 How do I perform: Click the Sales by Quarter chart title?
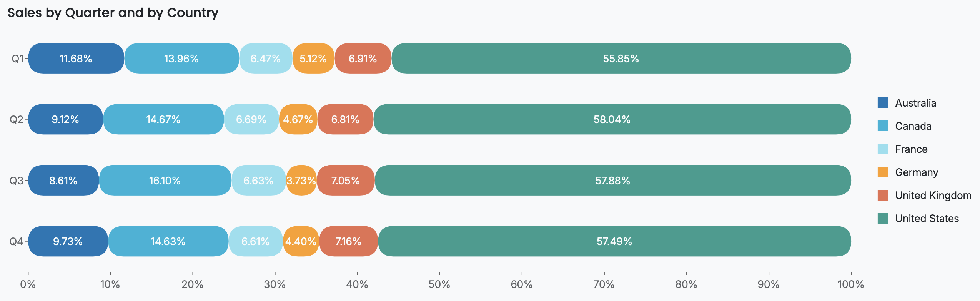[113, 13]
